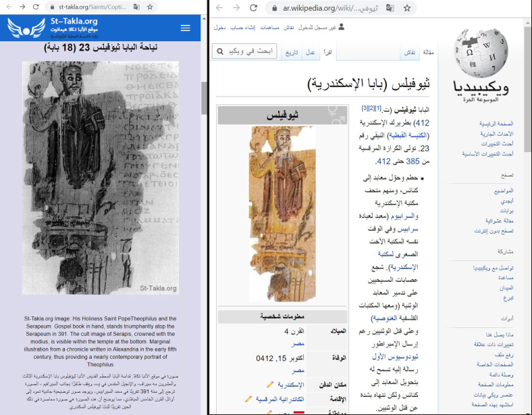Click the Wikipedia search magnifier icon
This screenshot has width=532, height=415.
(220, 51)
